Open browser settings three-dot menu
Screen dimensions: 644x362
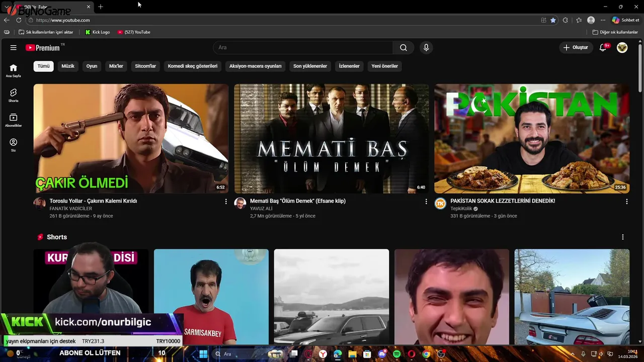pos(603,20)
